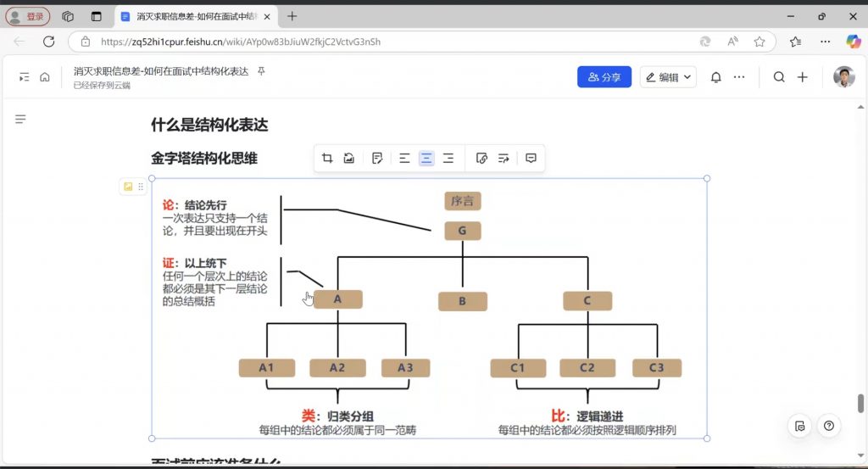Open the notifications bell
This screenshot has width=868, height=469.
point(716,77)
